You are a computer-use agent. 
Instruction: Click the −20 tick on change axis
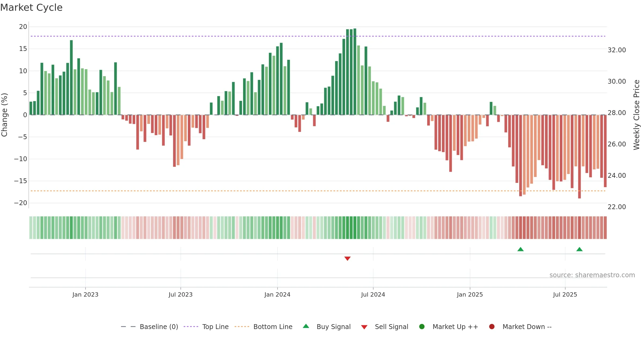pos(21,203)
